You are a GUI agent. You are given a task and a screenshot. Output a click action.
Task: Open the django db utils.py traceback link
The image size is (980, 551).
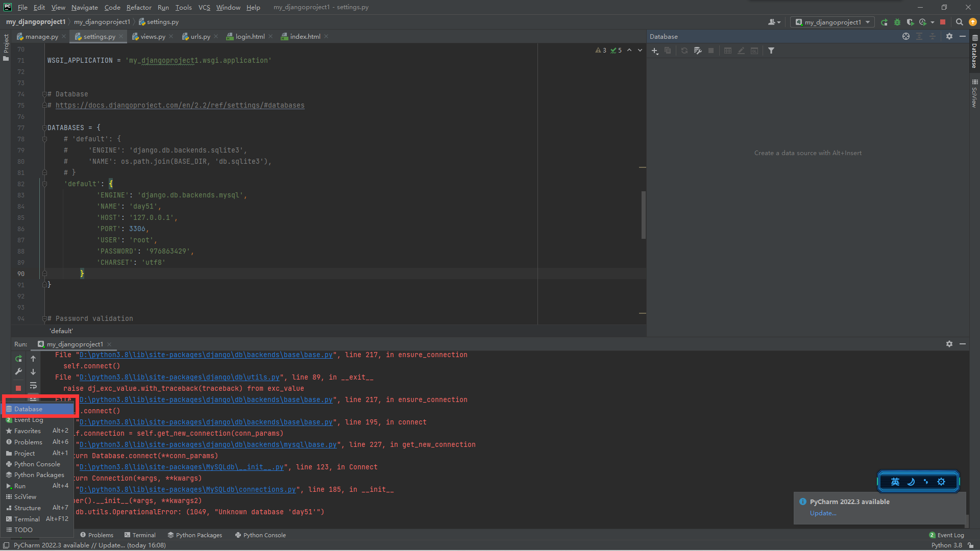(179, 377)
